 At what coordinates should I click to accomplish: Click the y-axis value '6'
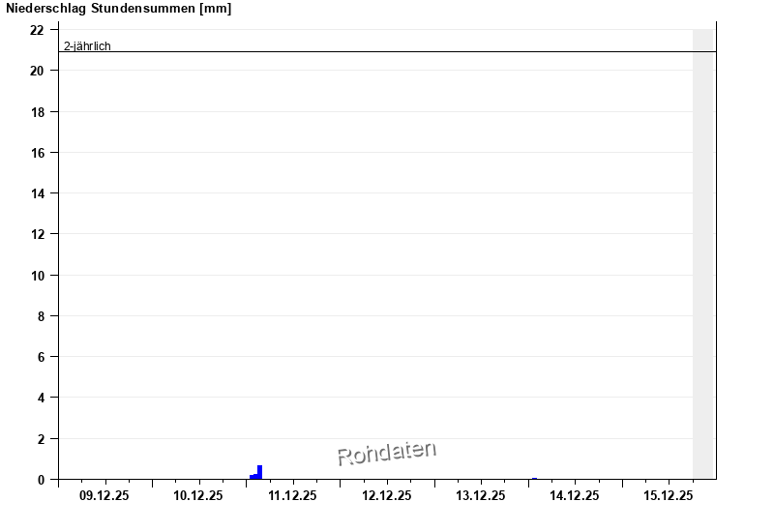pos(41,357)
